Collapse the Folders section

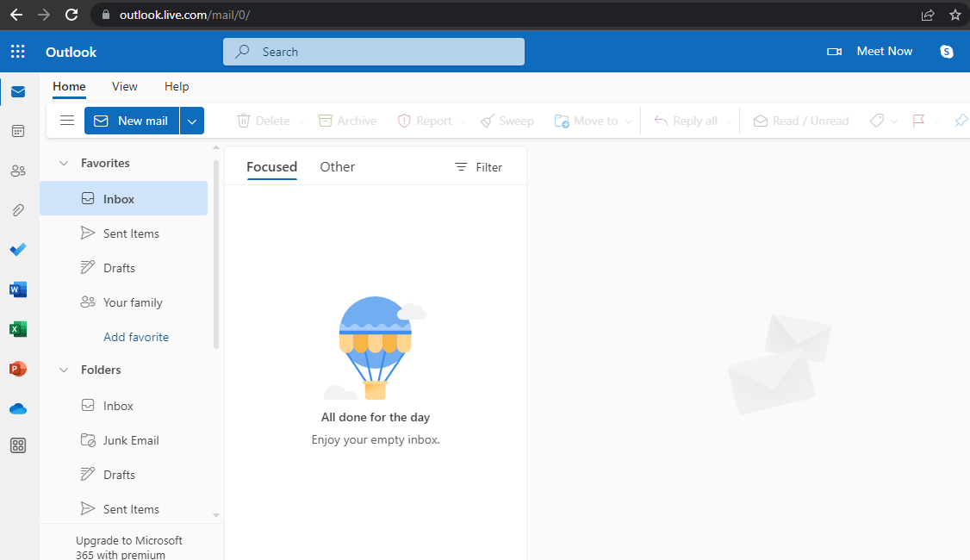[63, 369]
